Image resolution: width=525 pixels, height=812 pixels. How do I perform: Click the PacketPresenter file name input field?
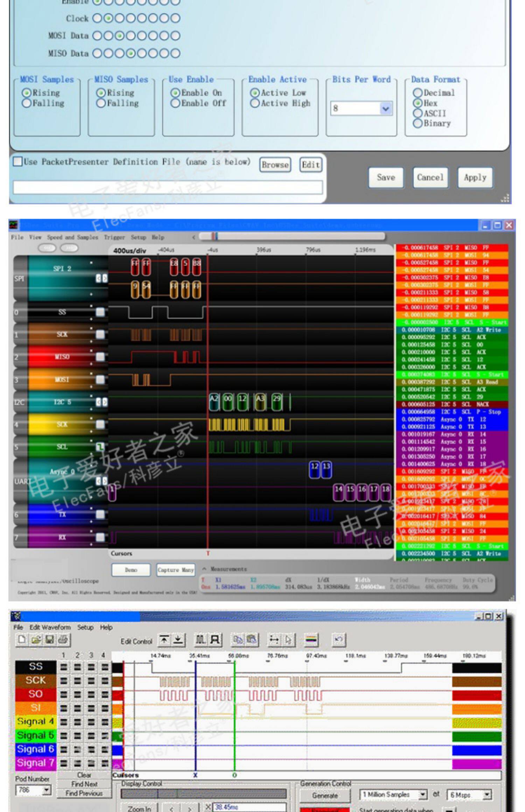coord(168,187)
